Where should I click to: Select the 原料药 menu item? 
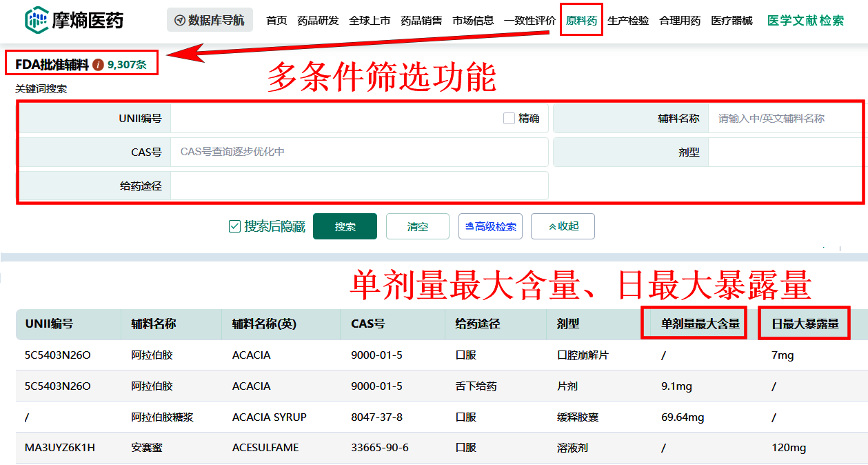581,20
